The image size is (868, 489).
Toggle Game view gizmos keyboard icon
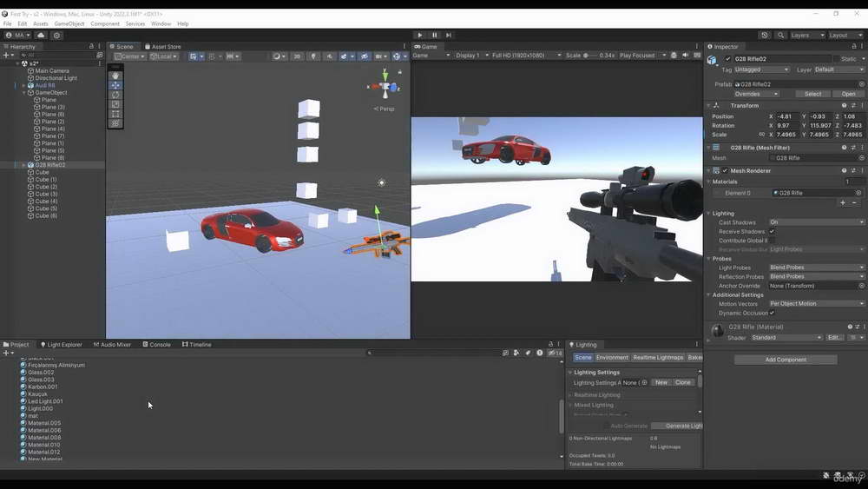[697, 56]
